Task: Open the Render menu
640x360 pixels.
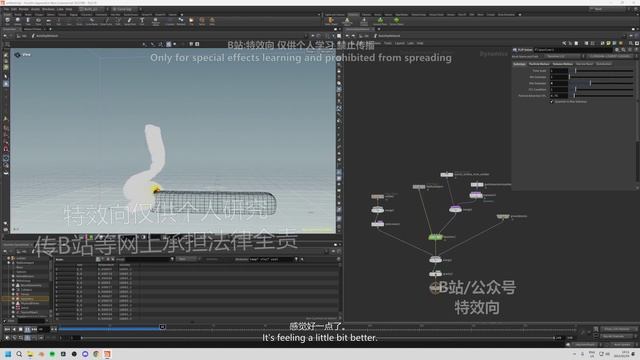Action: (x=24, y=9)
